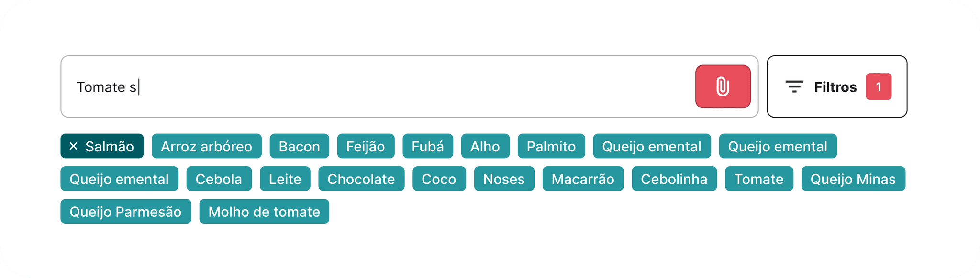Select the Molho de tomate tag
This screenshot has height=278, width=980.
(x=264, y=211)
